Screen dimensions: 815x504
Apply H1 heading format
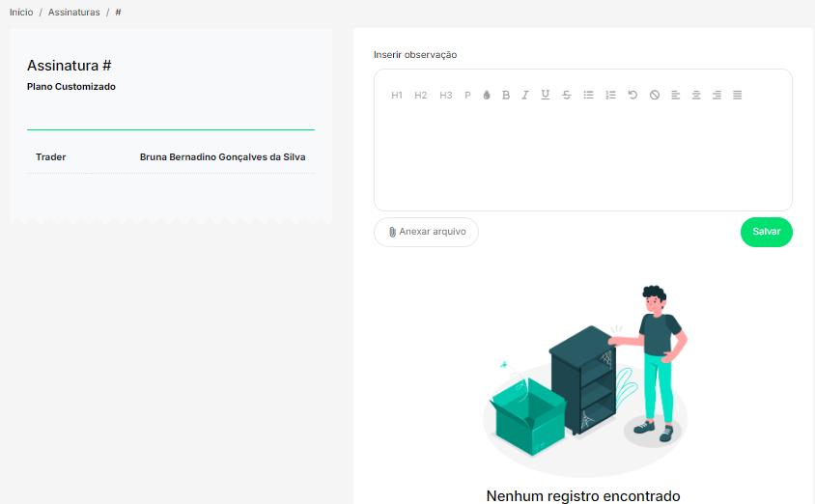[397, 96]
